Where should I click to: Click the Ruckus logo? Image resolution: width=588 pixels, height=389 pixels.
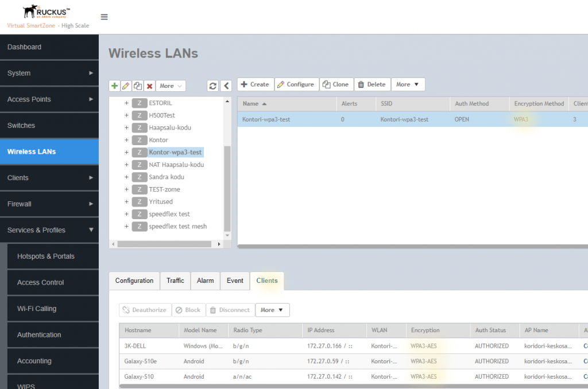pos(47,13)
